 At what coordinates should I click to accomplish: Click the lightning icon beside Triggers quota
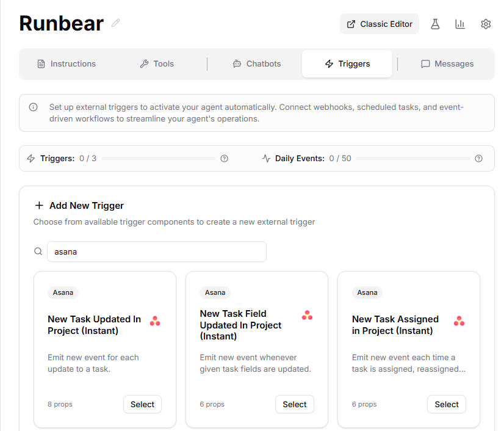tap(31, 158)
